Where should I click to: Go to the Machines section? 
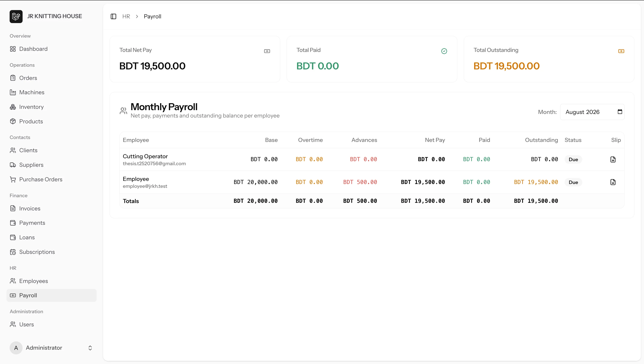[x=51, y=92]
